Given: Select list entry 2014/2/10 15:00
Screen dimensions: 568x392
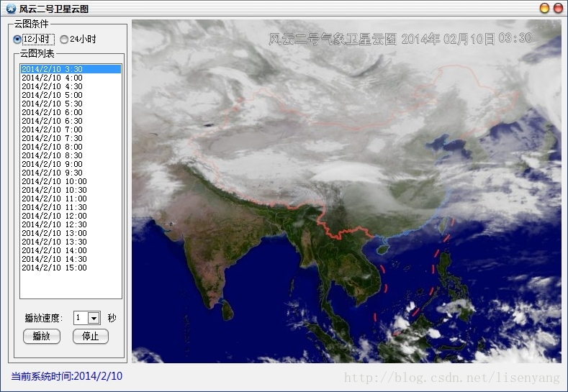Looking at the screenshot, I should click(71, 268).
